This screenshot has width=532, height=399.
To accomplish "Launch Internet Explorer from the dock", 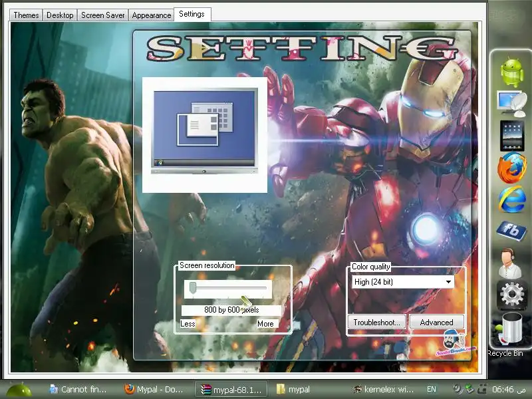I will 512,199.
